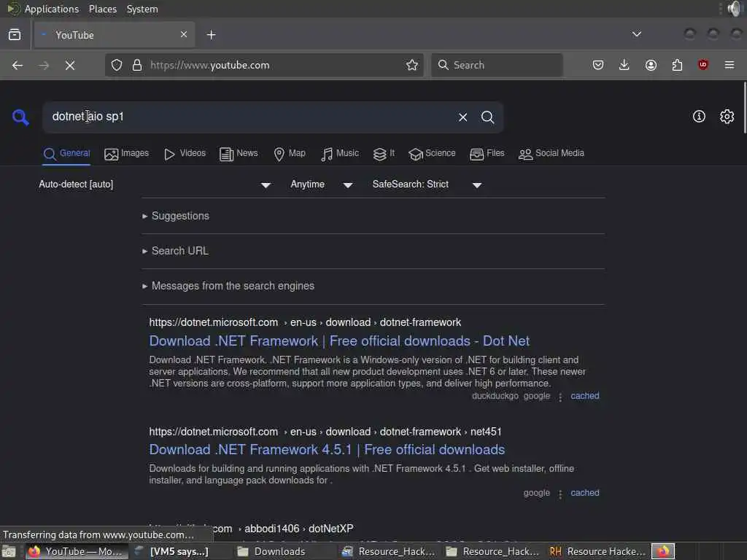The width and height of the screenshot is (747, 560).
Task: Switch to Map search category
Action: coord(290,153)
